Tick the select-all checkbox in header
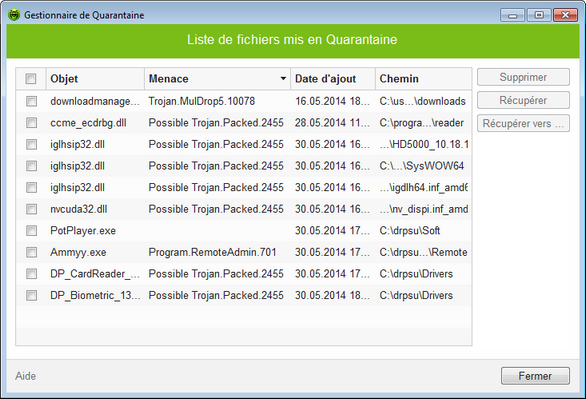 point(31,78)
